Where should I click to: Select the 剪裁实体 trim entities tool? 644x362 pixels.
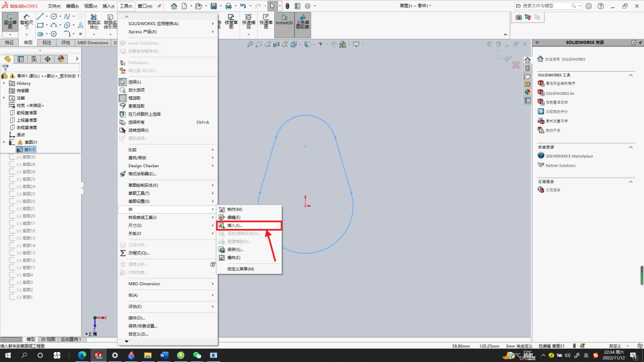pyautogui.click(x=94, y=22)
